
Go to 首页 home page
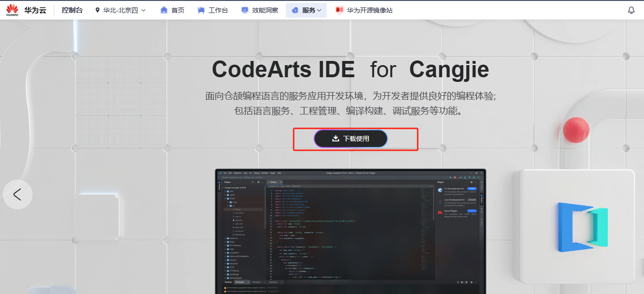pos(172,10)
